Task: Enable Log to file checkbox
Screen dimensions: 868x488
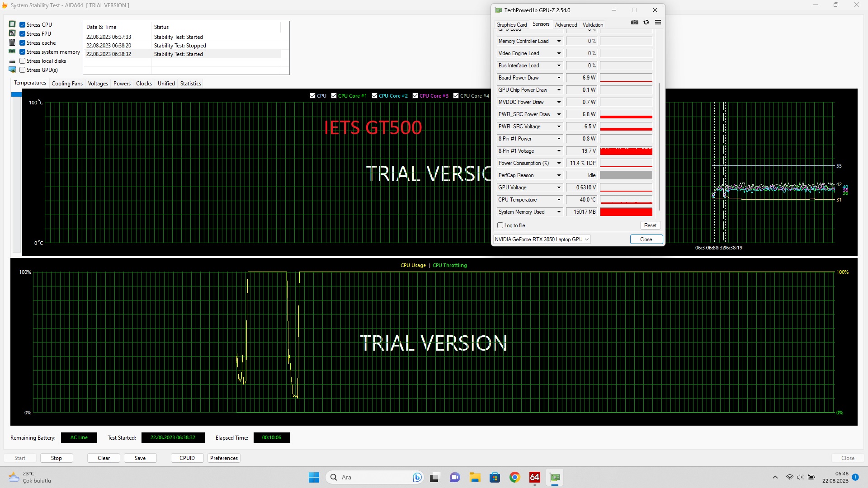Action: click(500, 225)
